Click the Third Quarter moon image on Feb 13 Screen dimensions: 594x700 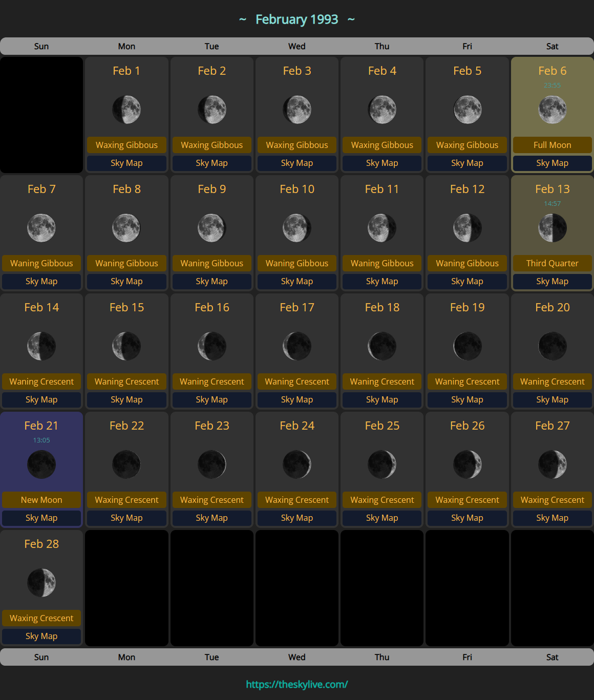[552, 228]
